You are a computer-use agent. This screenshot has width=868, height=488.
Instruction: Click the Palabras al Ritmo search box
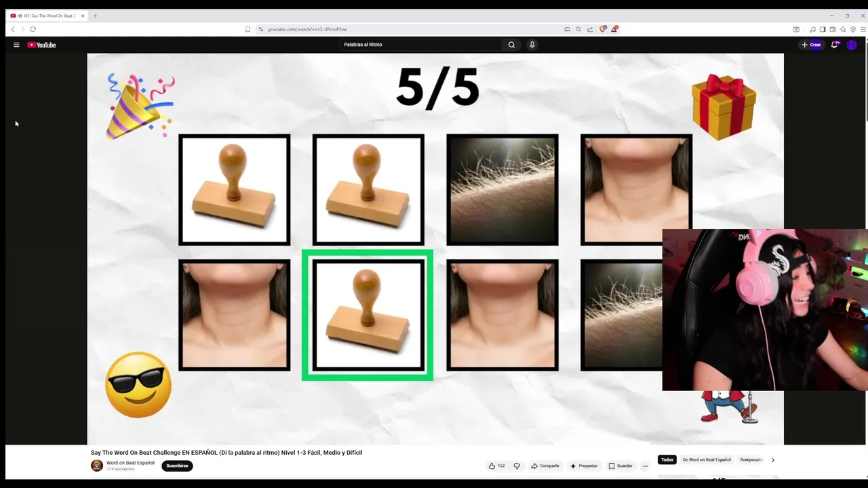click(420, 45)
